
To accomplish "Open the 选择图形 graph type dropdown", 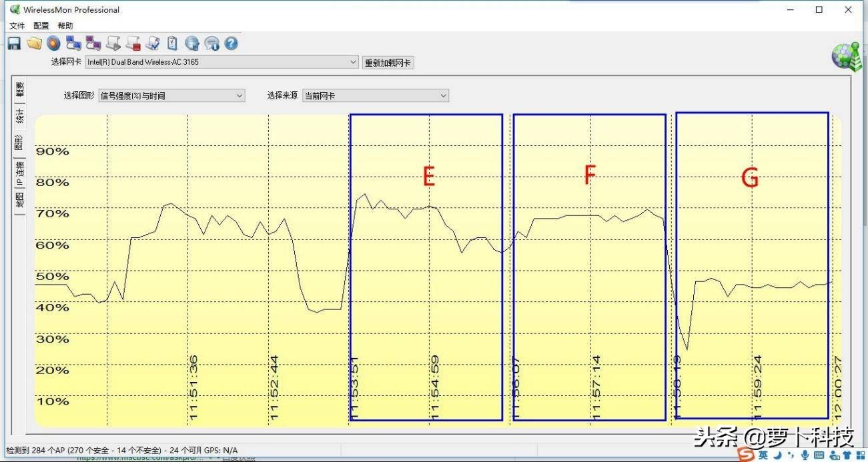I will pos(171,96).
